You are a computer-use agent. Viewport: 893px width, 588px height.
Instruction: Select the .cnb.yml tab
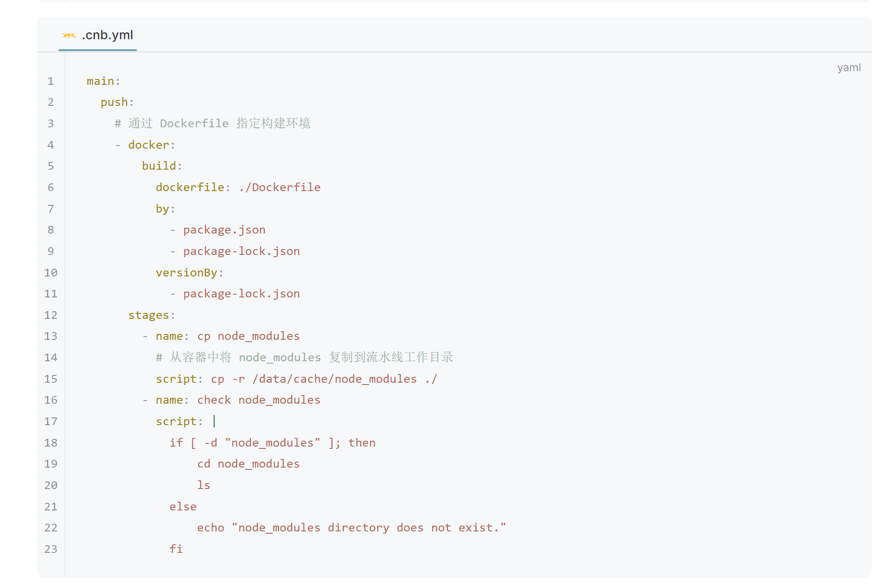coord(107,35)
